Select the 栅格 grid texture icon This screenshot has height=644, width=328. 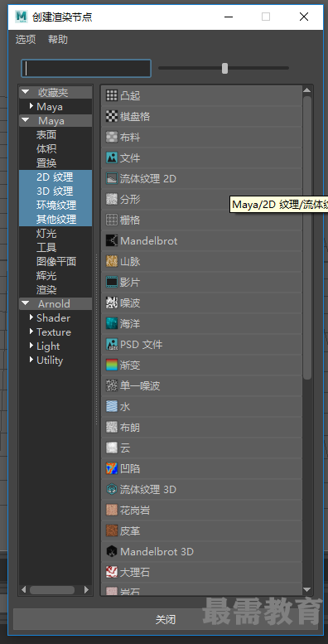(112, 220)
